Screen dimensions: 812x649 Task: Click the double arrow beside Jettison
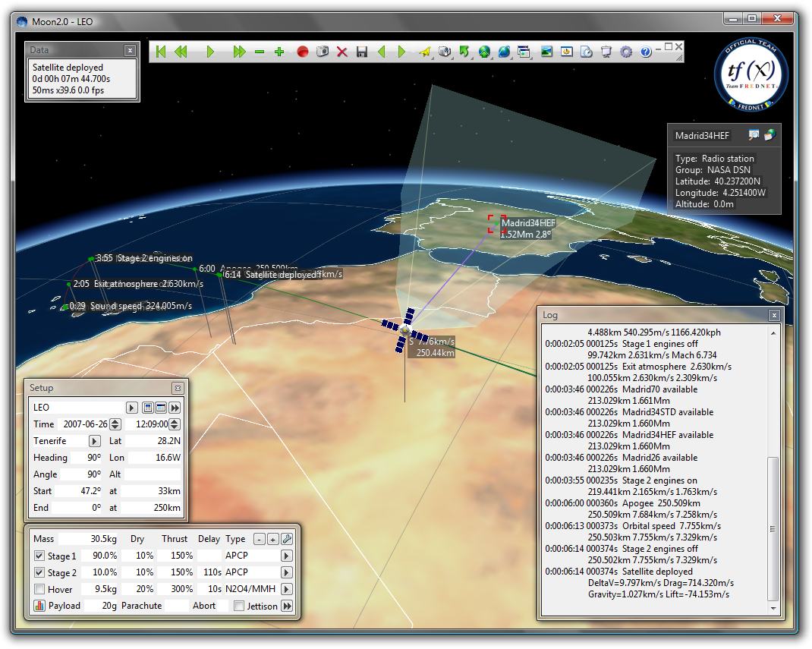coord(286,606)
